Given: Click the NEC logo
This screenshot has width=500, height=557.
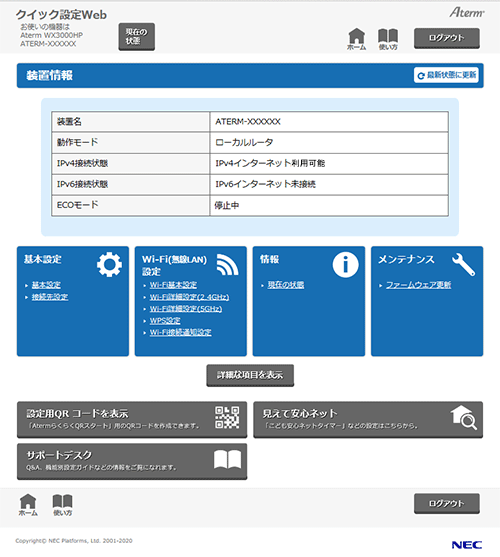Looking at the screenshot, I should click(x=467, y=545).
